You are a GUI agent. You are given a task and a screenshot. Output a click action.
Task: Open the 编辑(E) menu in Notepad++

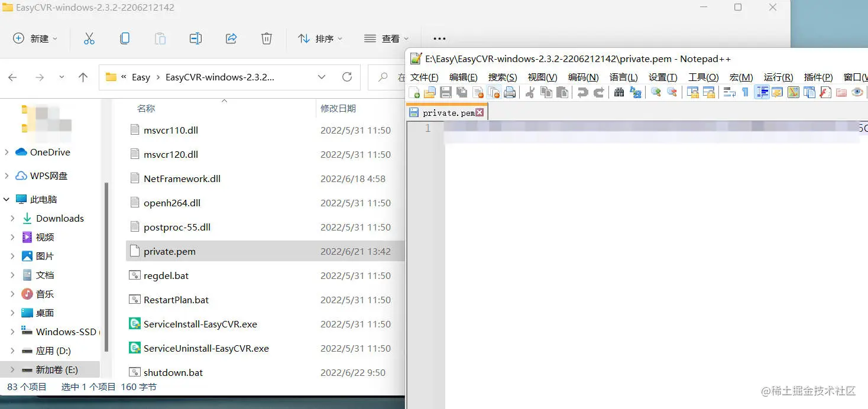click(464, 77)
